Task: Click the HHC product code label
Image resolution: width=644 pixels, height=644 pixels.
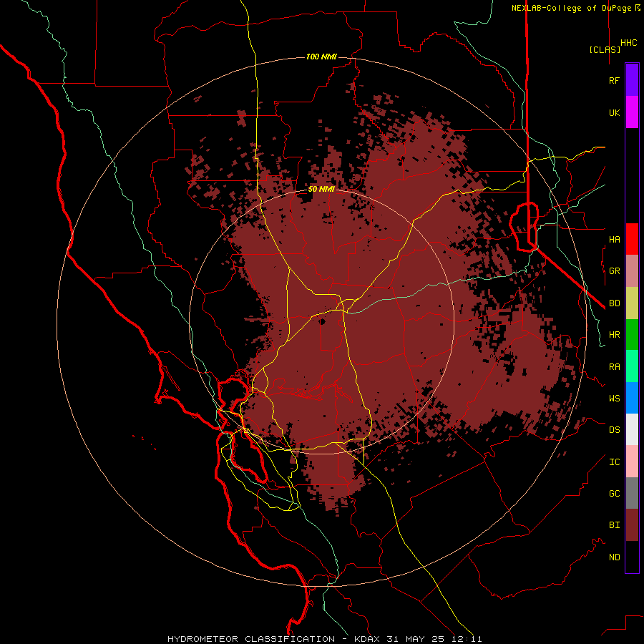Action: (628, 43)
